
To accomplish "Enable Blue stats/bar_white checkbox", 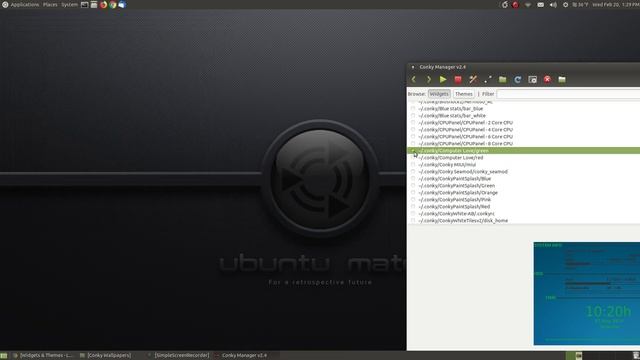I will click(x=413, y=116).
